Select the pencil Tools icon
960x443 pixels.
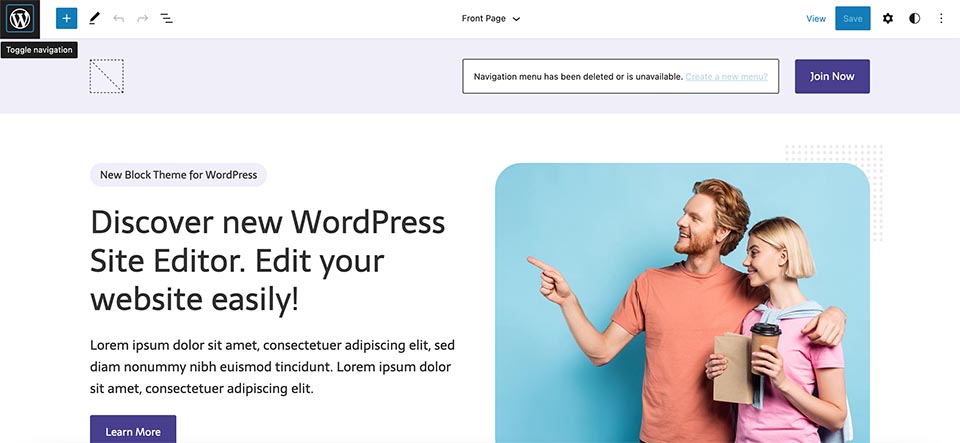click(x=94, y=19)
